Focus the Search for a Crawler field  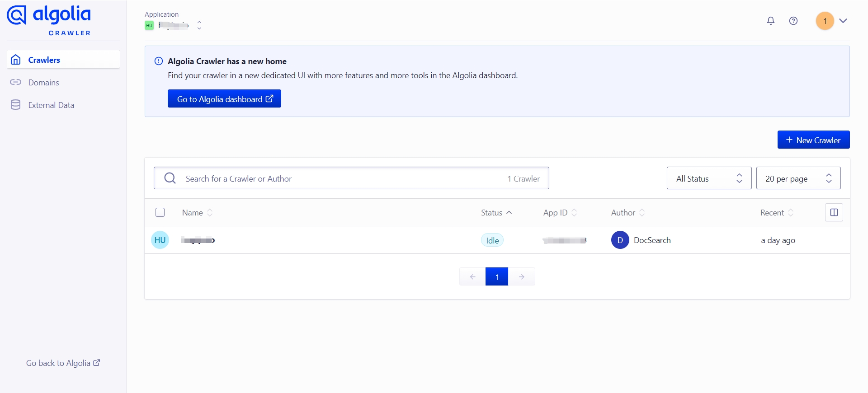pos(351,178)
